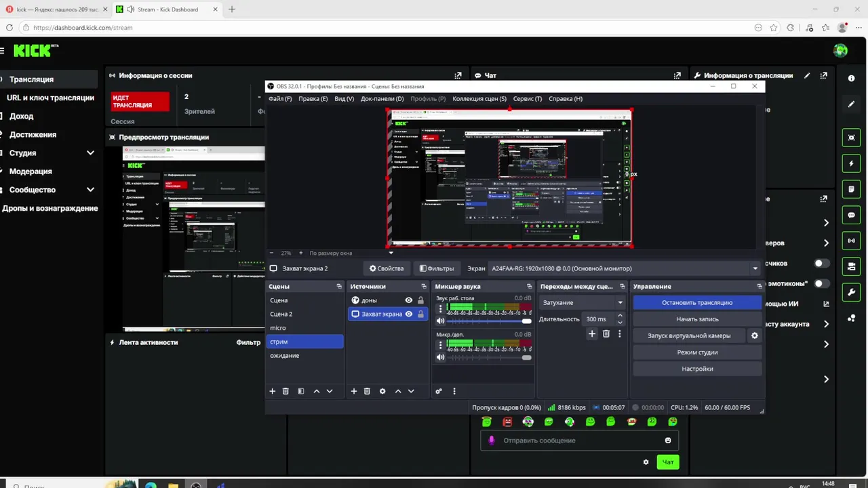Viewport: 868px width, 488px height.
Task: Open OBS Правка (E) menu
Action: coord(313,99)
